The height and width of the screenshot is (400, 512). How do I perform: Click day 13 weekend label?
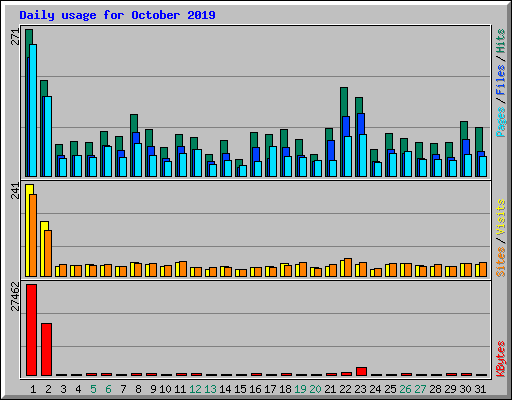(210, 389)
